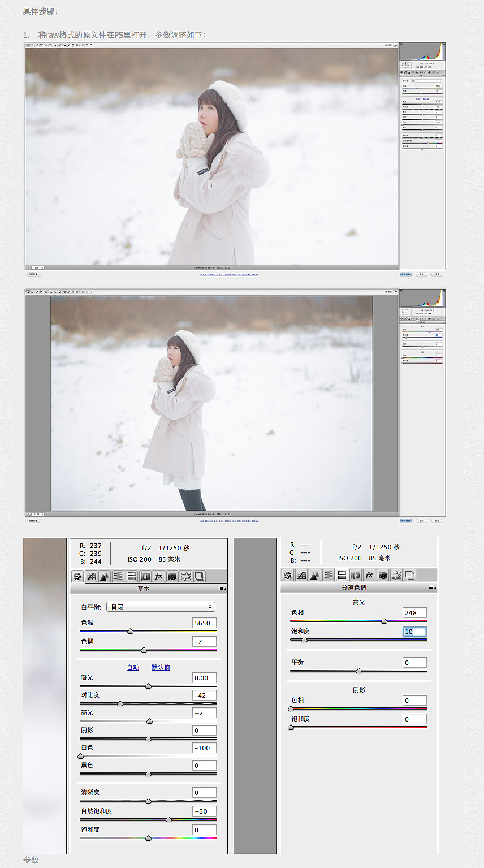Click fx Effects icon in 分离色调 panel
Screen dimensions: 484x868
[369, 575]
